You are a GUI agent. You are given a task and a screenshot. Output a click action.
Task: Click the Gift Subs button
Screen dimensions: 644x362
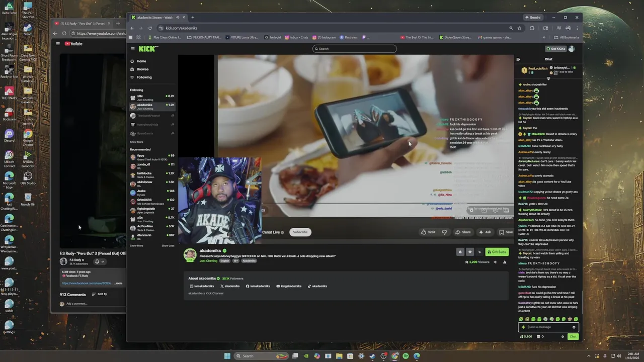[497, 252]
